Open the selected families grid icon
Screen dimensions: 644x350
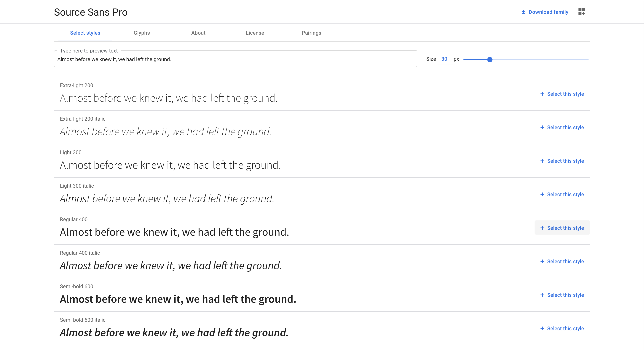click(582, 12)
